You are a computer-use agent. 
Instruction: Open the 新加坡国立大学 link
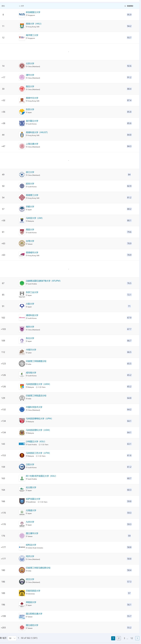click(x=33, y=12)
